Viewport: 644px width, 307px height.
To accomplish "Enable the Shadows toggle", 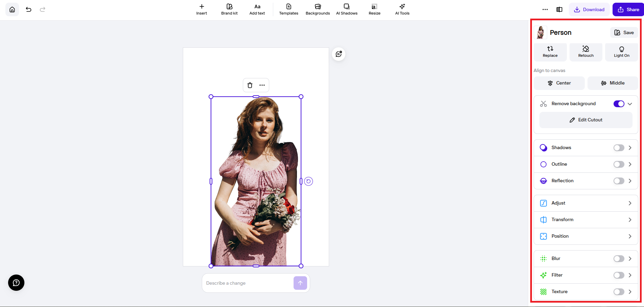I will click(619, 148).
